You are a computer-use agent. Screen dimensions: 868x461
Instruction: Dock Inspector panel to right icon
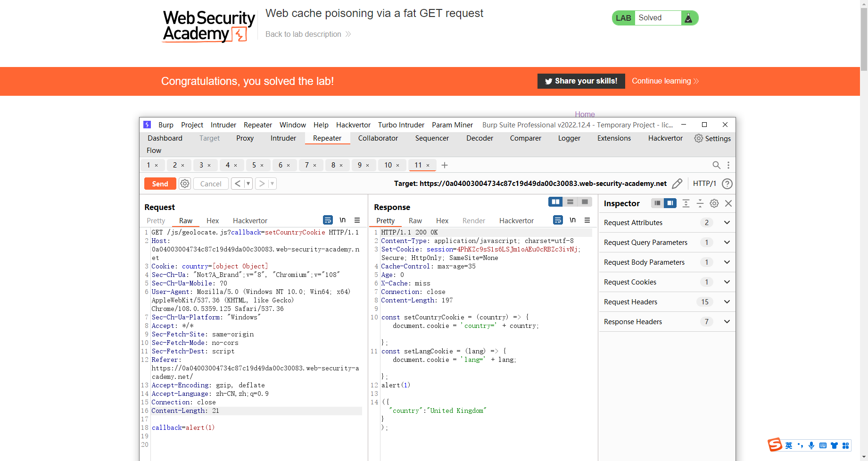click(670, 203)
